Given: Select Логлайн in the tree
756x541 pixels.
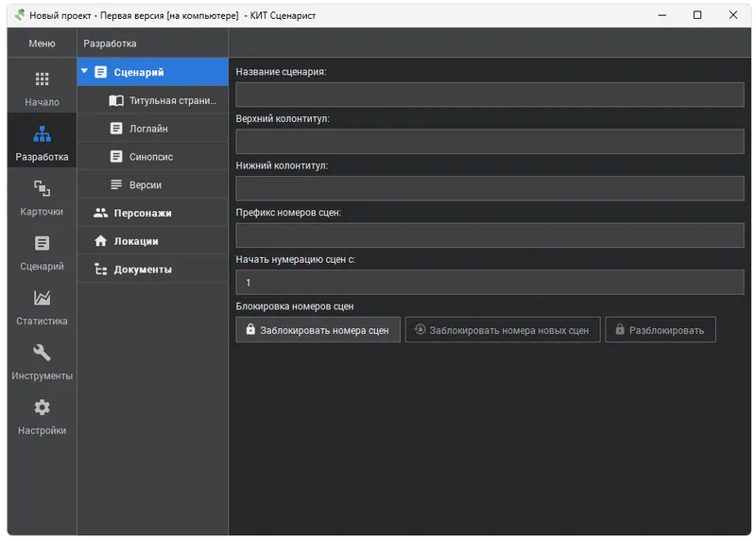Looking at the screenshot, I should (152, 129).
